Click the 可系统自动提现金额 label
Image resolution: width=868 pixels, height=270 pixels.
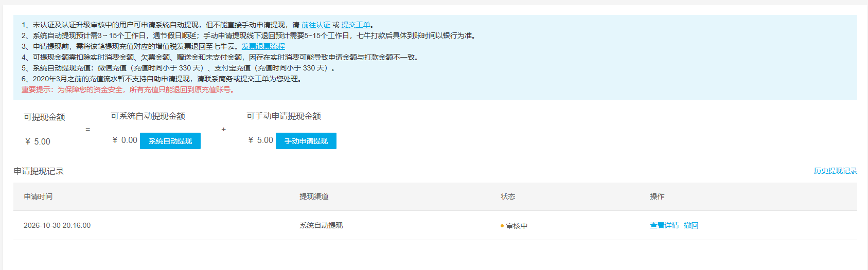tap(148, 116)
